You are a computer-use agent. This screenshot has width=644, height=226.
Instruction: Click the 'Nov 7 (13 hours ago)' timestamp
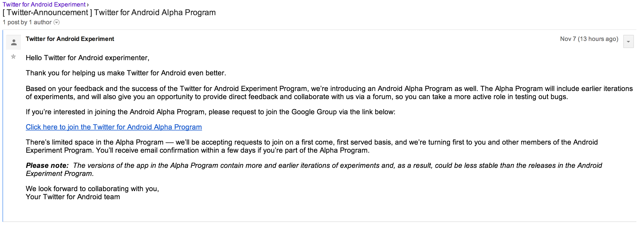(x=589, y=39)
